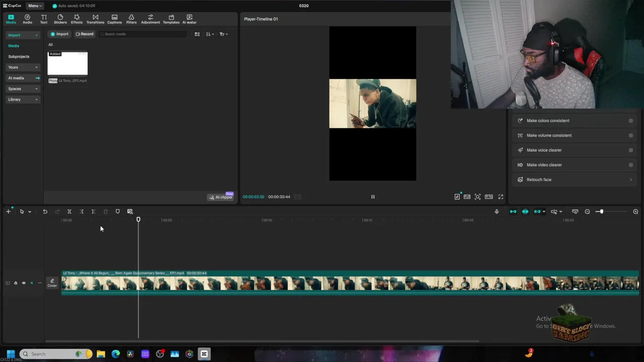Viewport: 644px width, 362px height.
Task: Collapse the Import section in sidebar
Action: click(x=23, y=35)
